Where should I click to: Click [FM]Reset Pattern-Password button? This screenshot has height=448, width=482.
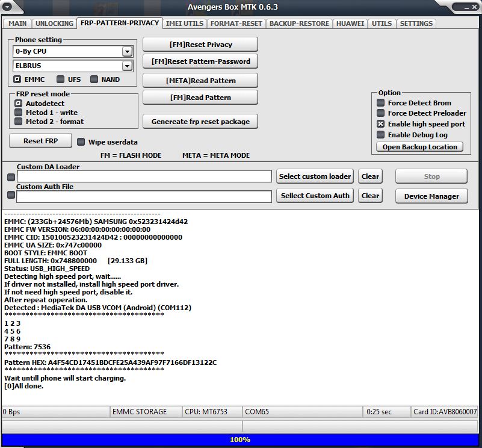pos(200,61)
